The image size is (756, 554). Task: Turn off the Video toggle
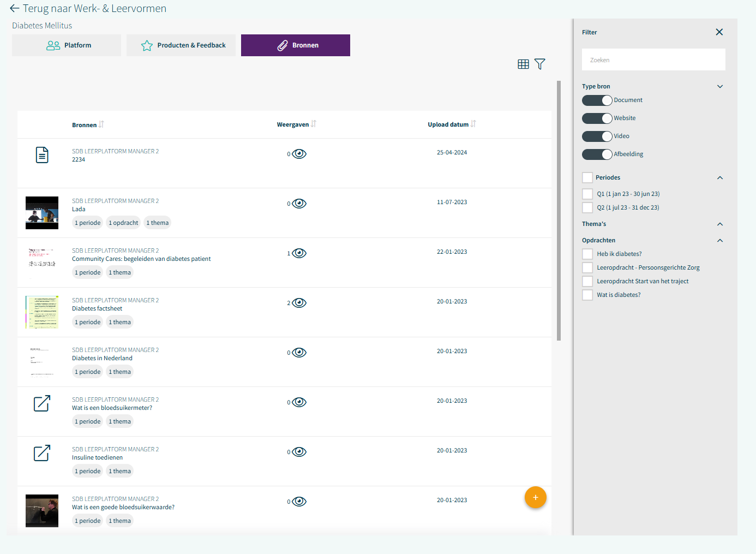tap(597, 136)
